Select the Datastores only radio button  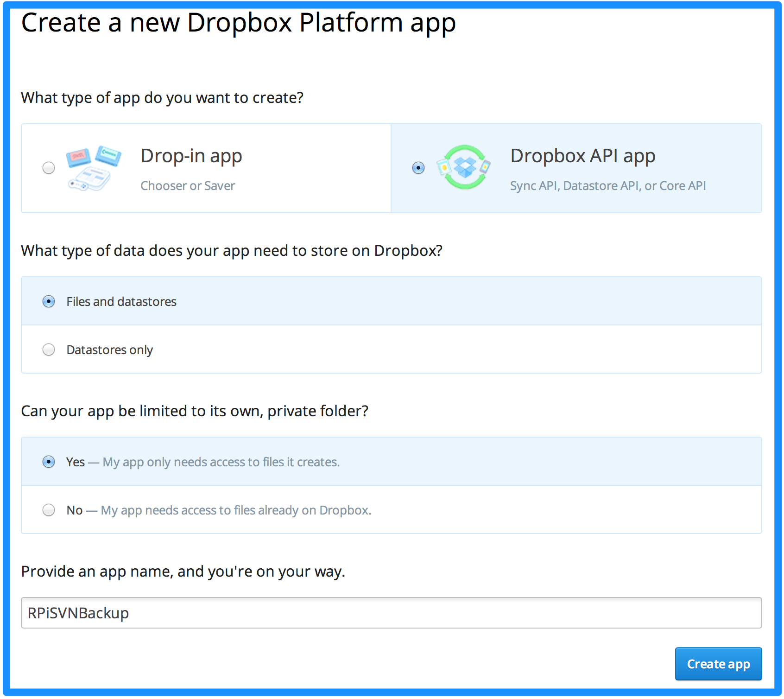coord(49,349)
